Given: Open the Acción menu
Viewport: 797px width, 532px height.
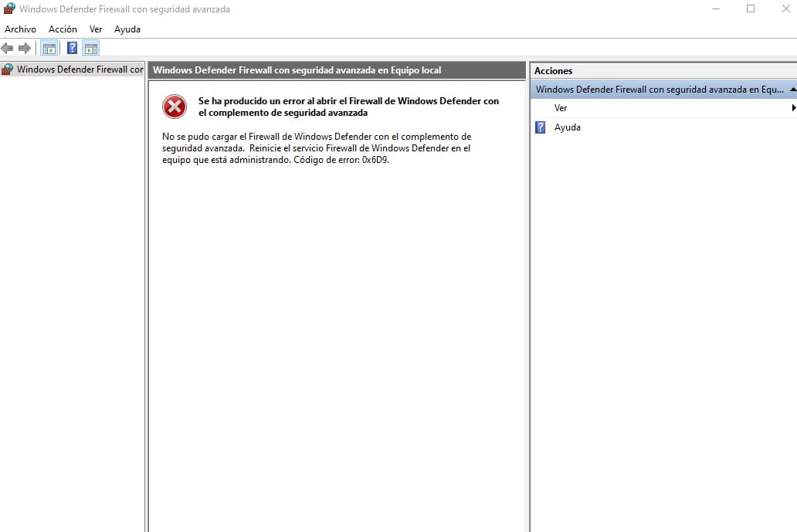Looking at the screenshot, I should click(63, 29).
